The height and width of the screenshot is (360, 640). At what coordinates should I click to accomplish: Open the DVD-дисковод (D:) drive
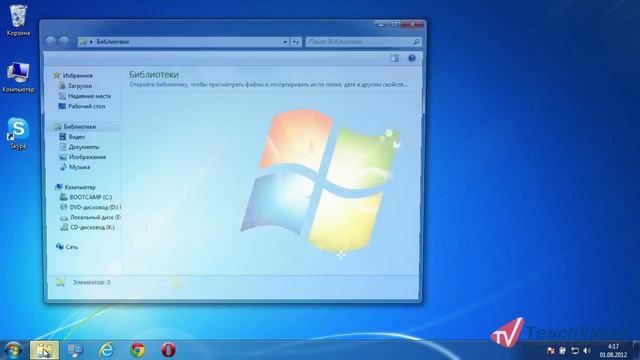tap(95, 207)
